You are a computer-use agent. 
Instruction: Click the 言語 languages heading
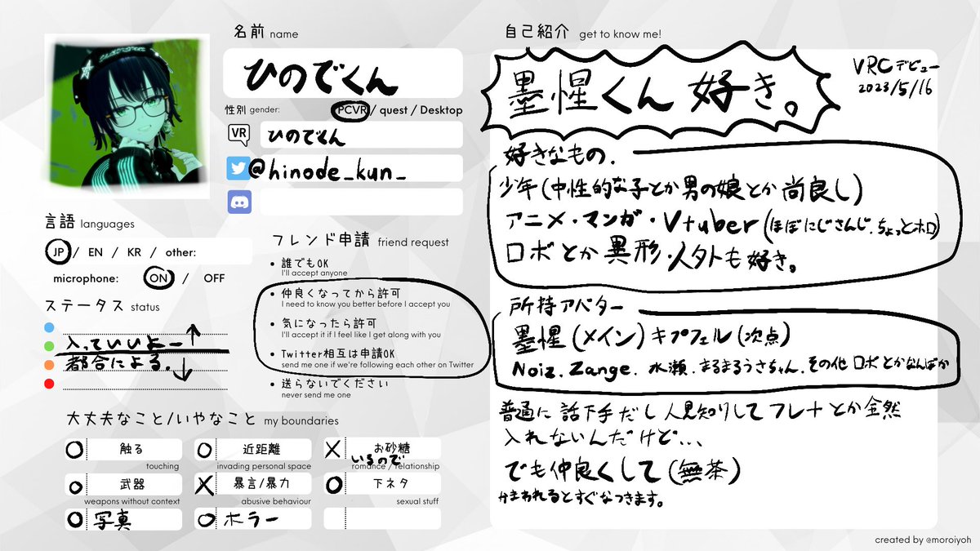coord(90,222)
